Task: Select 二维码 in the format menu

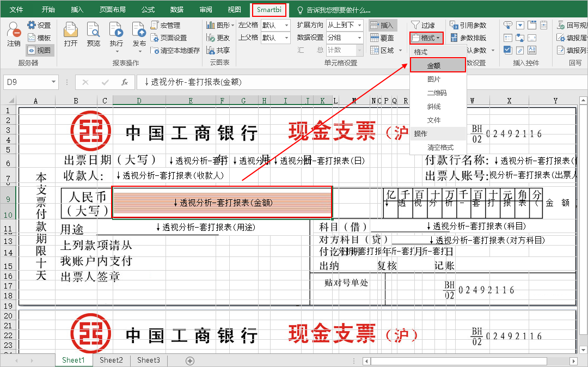Action: 438,93
